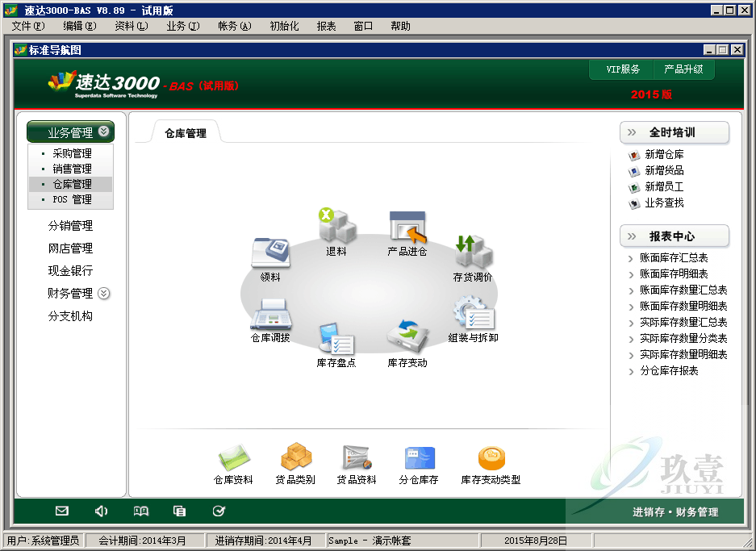This screenshot has width=756, height=551.
Task: Click the 会计期间:2014年3月 status entry
Action: pos(144,541)
